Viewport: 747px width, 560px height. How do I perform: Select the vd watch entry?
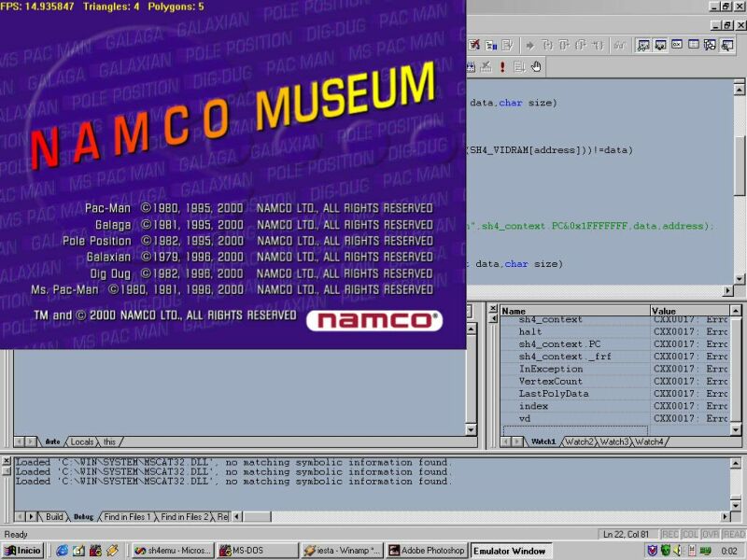pos(614,418)
